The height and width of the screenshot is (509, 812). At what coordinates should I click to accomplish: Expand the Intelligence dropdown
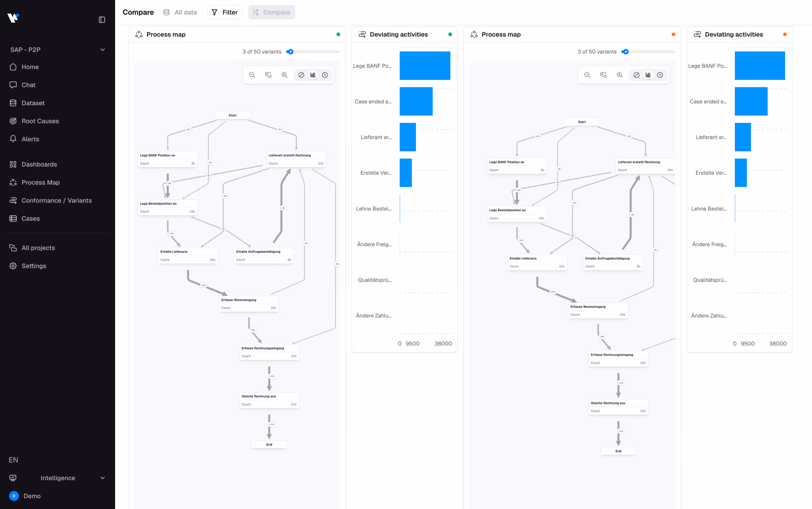(x=57, y=478)
